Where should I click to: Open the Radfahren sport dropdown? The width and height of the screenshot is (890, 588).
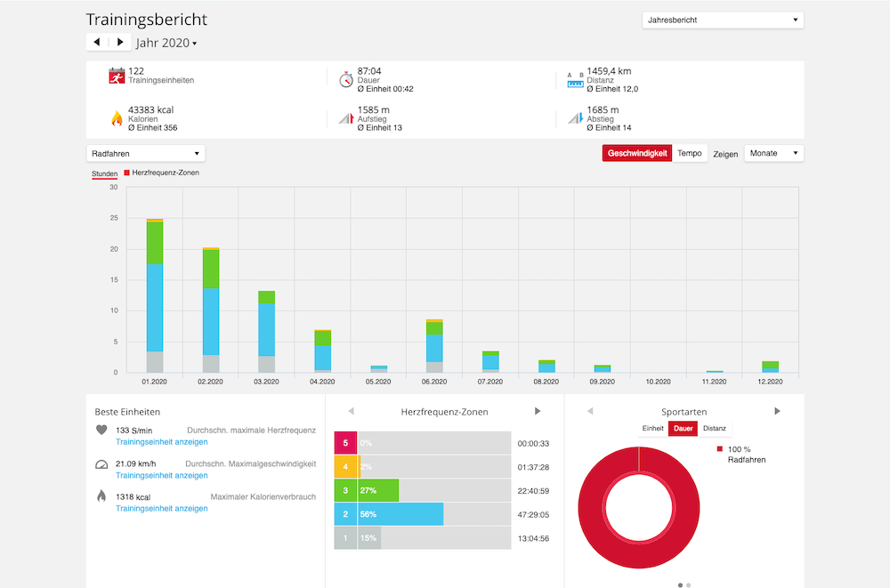(x=145, y=153)
